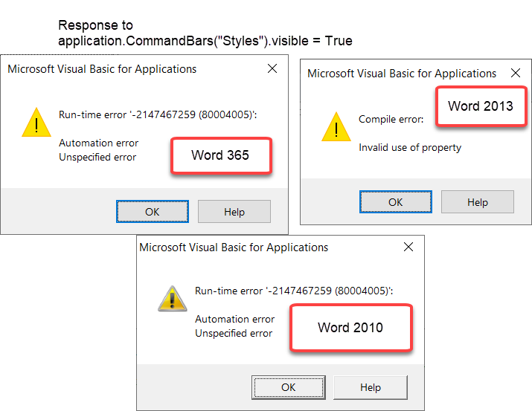
Task: Click warning icon in Compile error dialog
Action: tap(336, 127)
